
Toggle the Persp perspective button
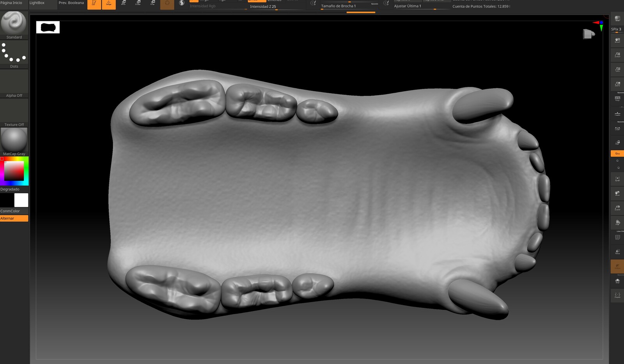pyautogui.click(x=617, y=99)
